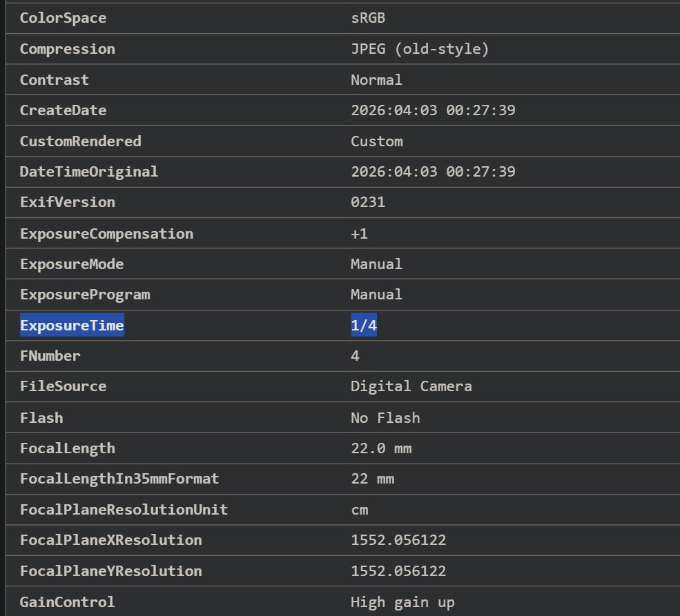Click the FocalPlaneYResolution value 1552.056122
Screen dimensions: 680x616
(398, 571)
